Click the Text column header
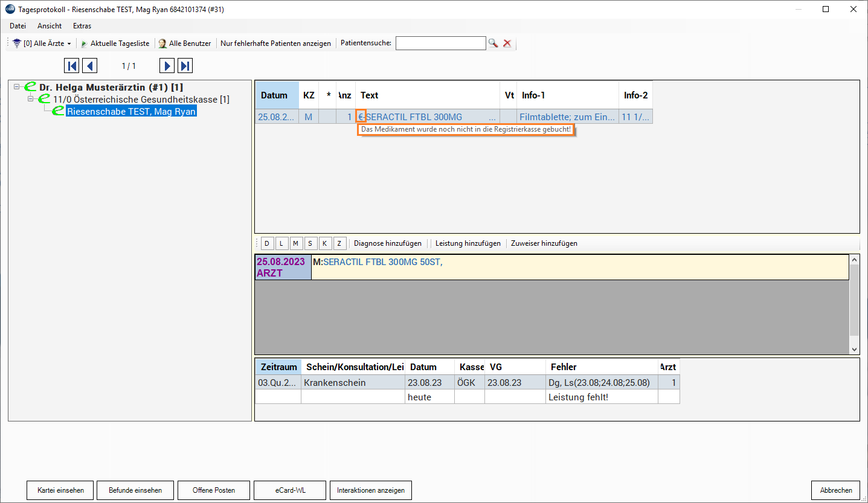 [428, 95]
